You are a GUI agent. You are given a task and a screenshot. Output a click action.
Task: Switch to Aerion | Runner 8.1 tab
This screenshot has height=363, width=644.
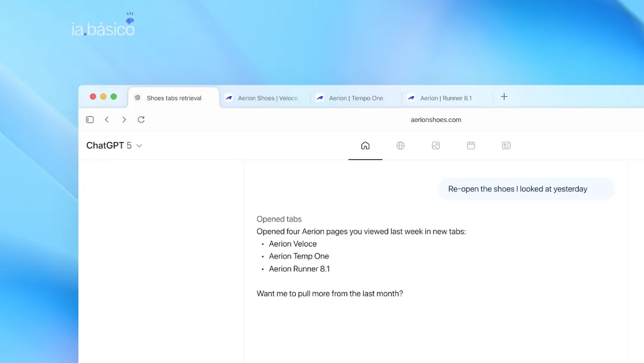click(x=447, y=98)
